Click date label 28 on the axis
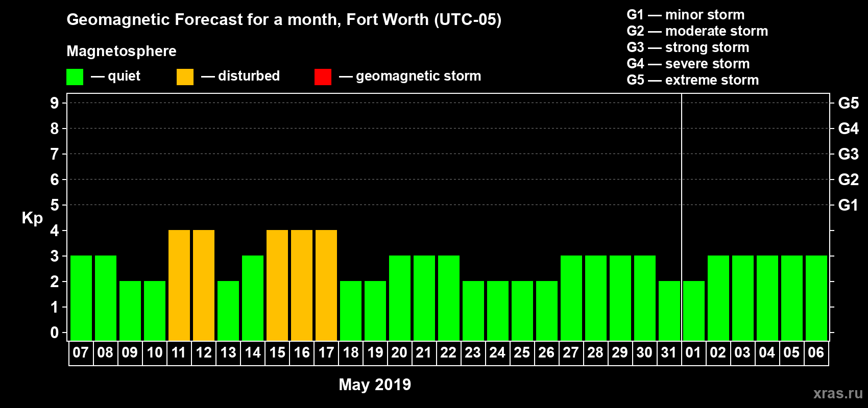 click(x=595, y=353)
